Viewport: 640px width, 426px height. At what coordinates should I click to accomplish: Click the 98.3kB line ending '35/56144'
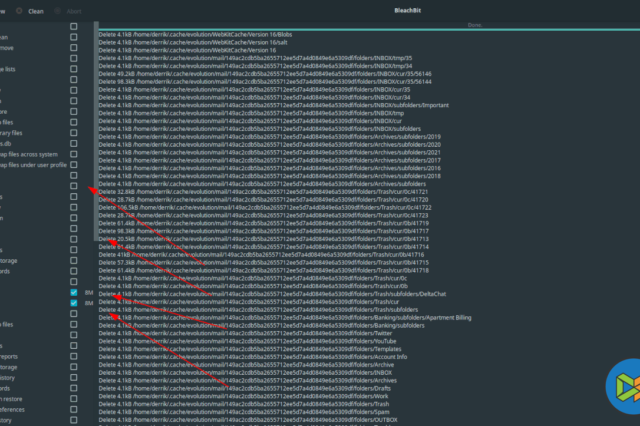pos(265,82)
